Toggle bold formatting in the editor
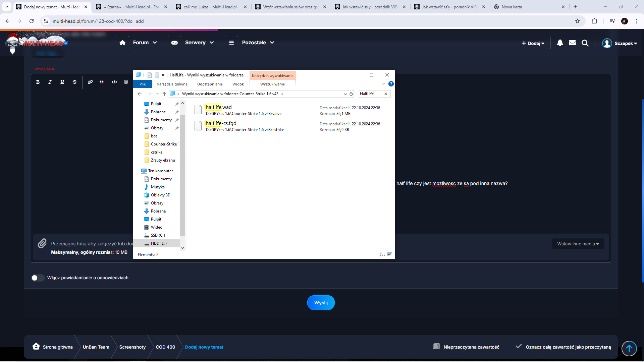 pyautogui.click(x=38, y=82)
